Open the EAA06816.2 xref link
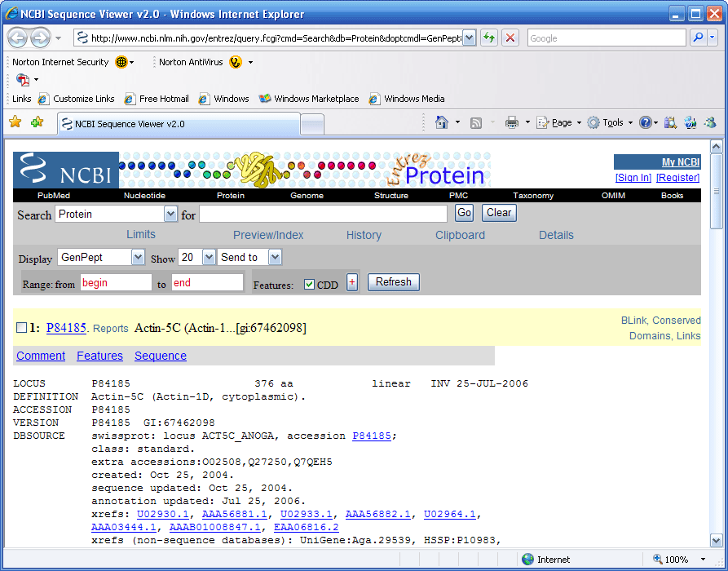728x571 pixels. tap(307, 527)
